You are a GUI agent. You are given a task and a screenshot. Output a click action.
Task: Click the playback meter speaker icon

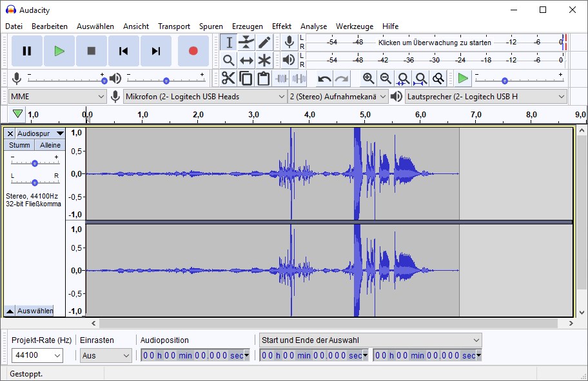(289, 60)
